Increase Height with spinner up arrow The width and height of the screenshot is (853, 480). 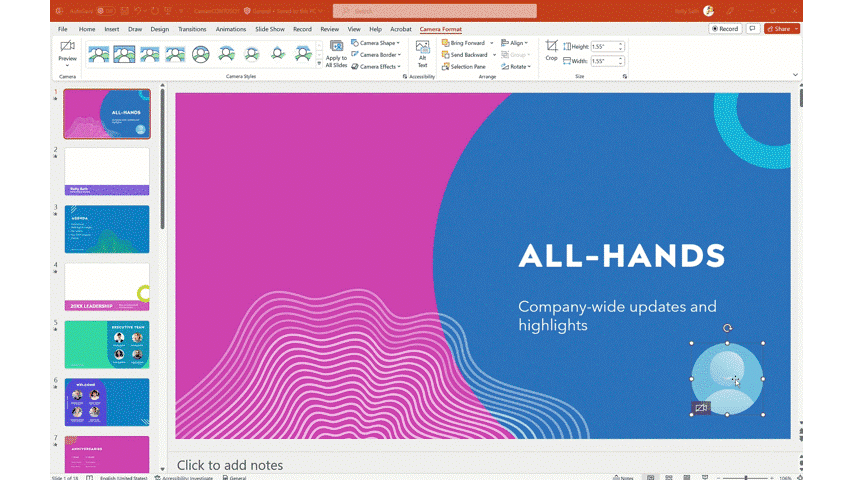pos(621,45)
